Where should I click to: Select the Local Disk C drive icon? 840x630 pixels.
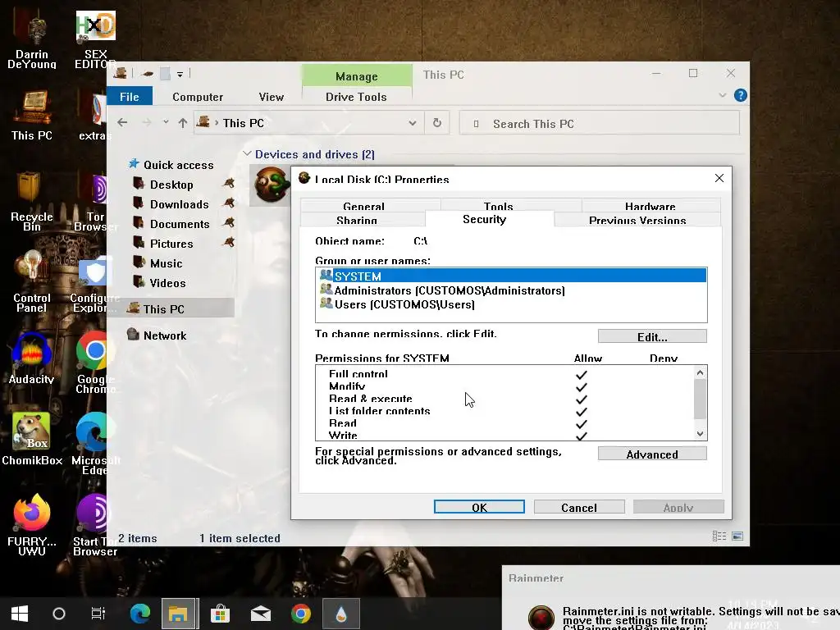click(x=271, y=185)
